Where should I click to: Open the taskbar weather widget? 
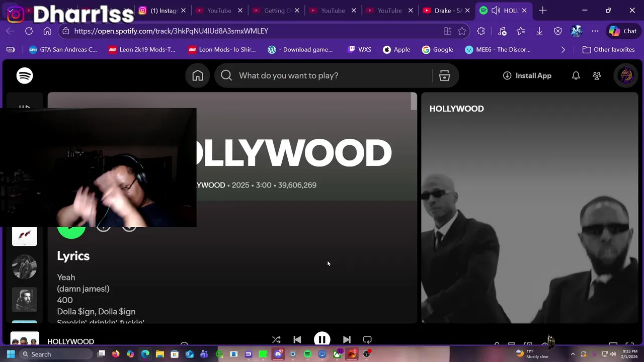click(x=532, y=354)
